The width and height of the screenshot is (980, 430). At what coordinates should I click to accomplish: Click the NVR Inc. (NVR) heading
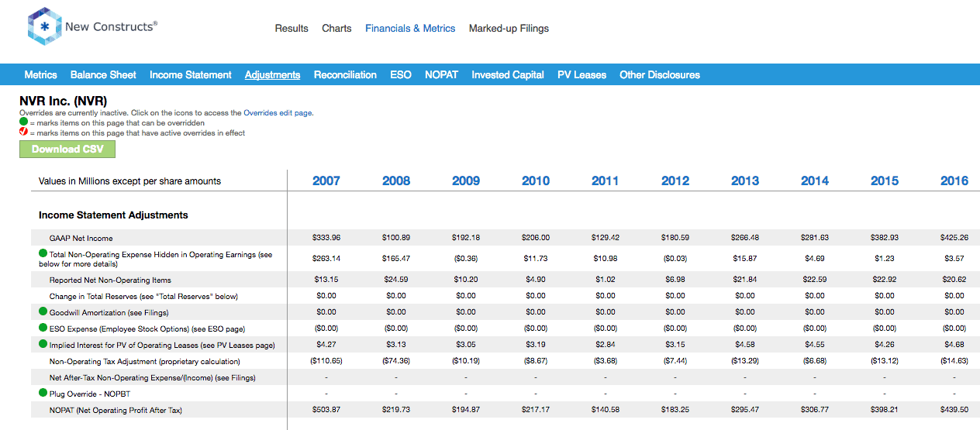click(63, 101)
